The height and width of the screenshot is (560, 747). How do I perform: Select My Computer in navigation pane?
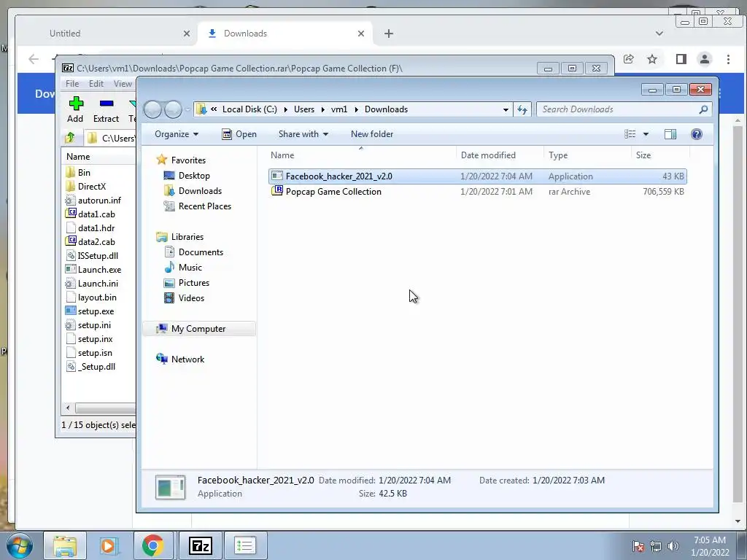pos(198,329)
